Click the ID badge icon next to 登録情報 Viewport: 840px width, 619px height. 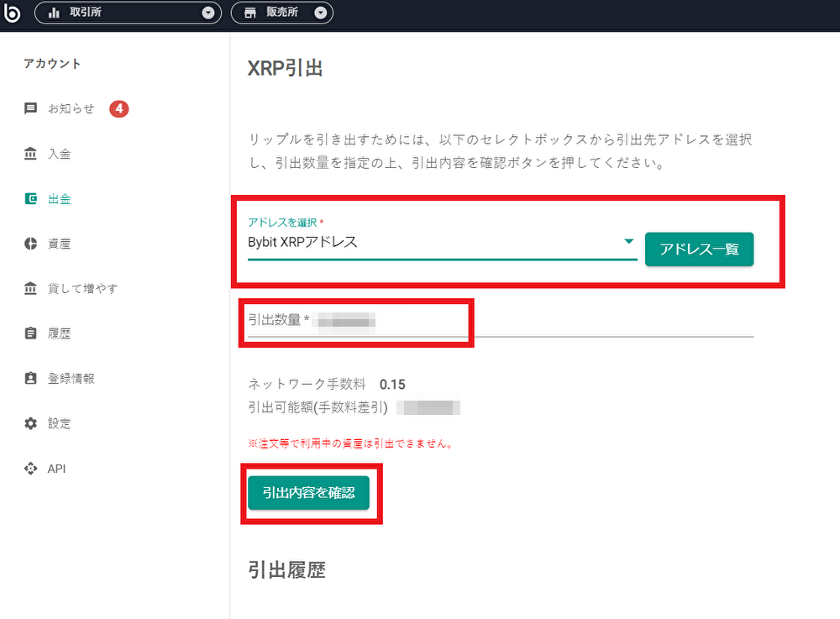click(30, 379)
